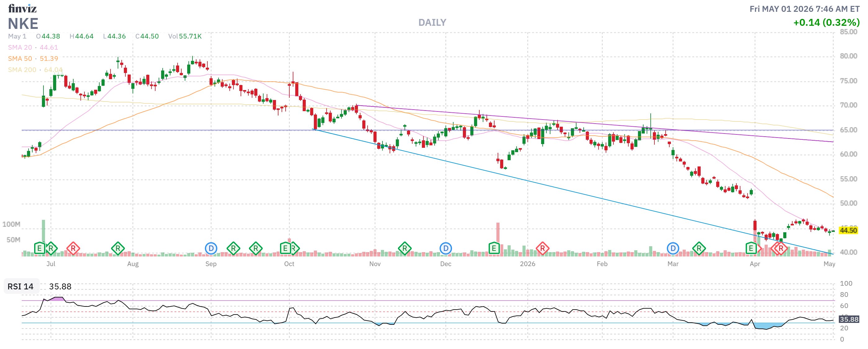Click the Dec month label on the time axis
868x349 pixels.
(446, 264)
